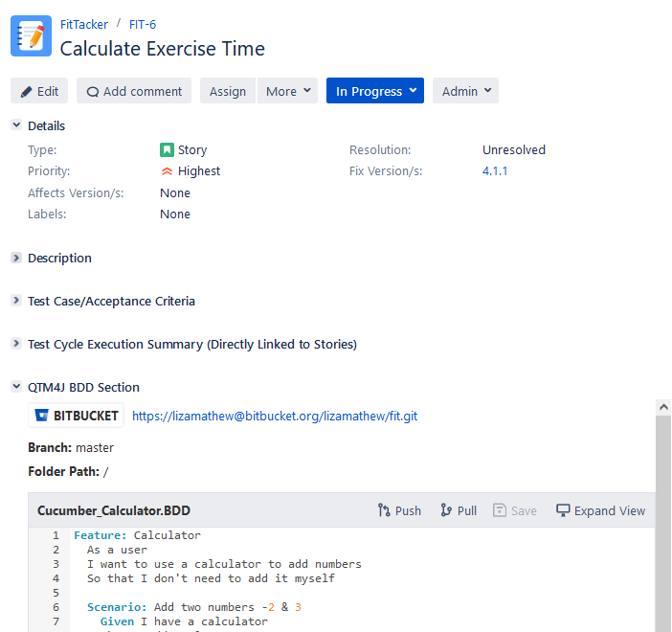Click line 1 'Feature: Calculator' in editor
This screenshot has height=632, width=672.
click(x=137, y=535)
